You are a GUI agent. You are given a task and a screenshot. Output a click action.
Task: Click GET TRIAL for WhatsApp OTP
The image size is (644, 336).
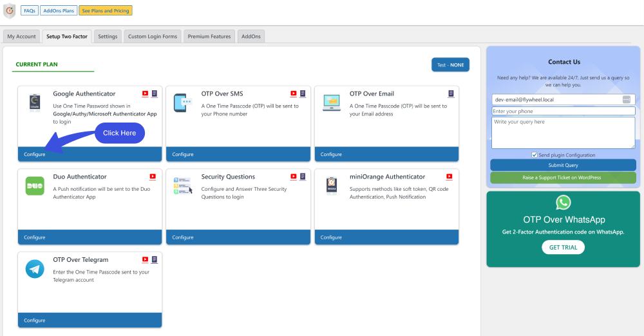(563, 247)
